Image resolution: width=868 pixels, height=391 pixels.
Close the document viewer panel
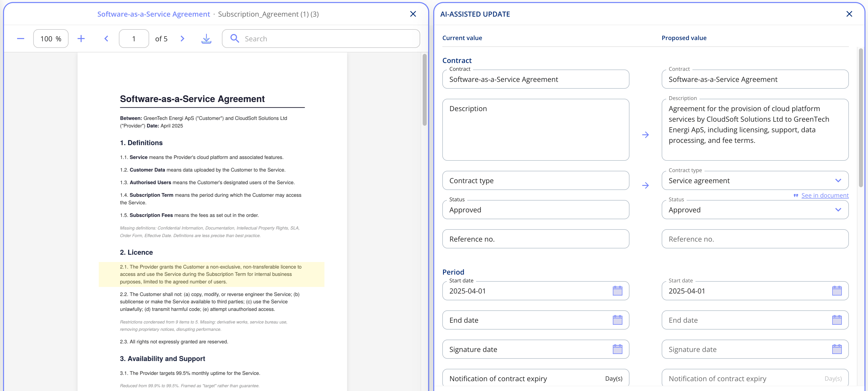coord(413,14)
